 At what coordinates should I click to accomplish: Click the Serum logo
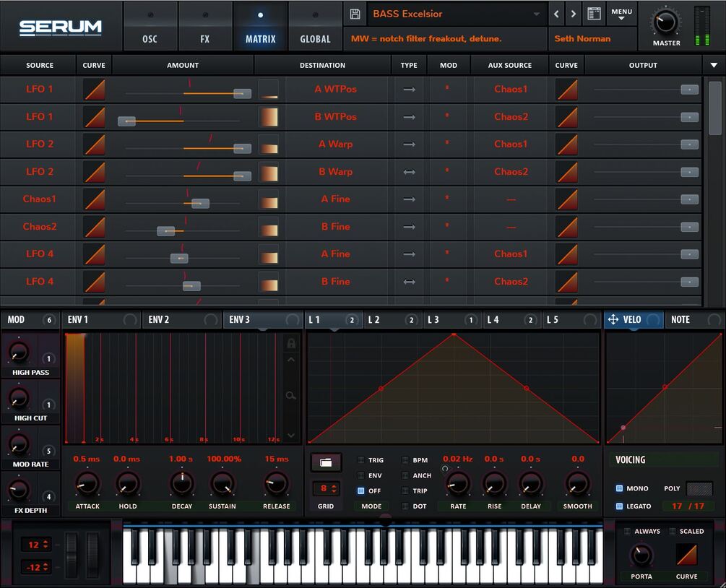click(x=60, y=27)
